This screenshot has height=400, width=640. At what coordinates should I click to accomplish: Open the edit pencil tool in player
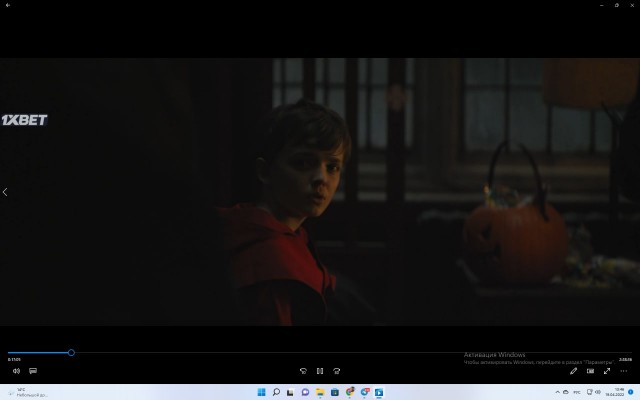click(573, 371)
